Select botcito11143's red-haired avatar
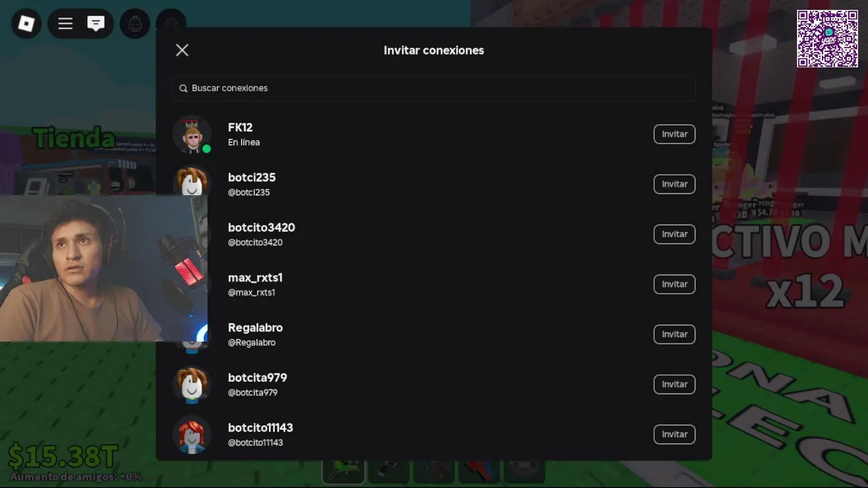 (192, 434)
